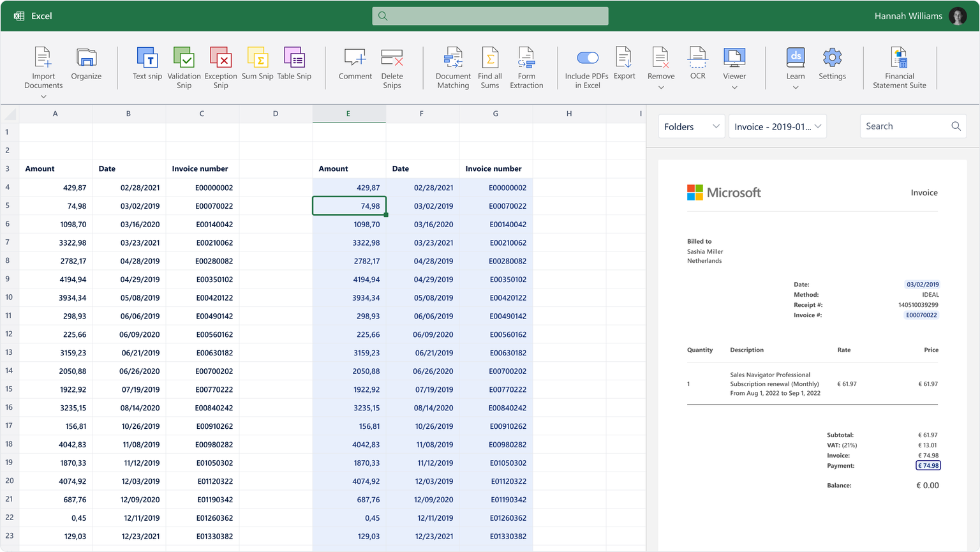Choose the Exception Snip tool

(221, 59)
